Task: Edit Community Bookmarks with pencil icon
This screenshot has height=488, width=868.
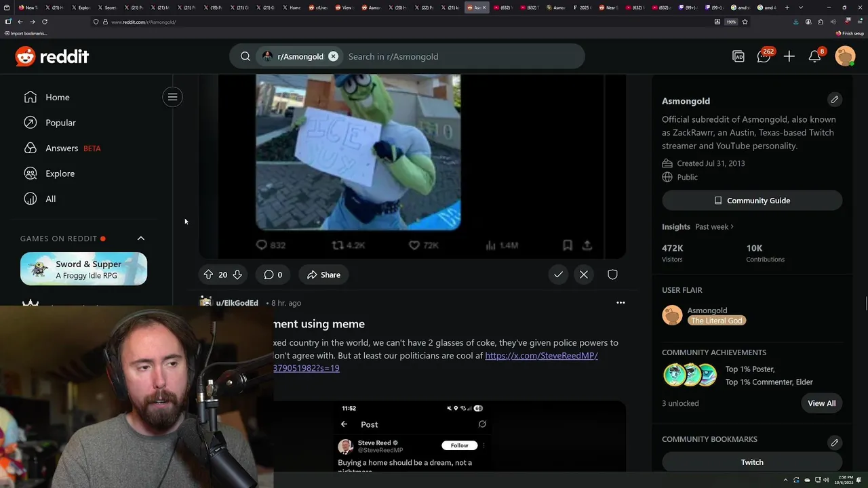Action: point(835,443)
